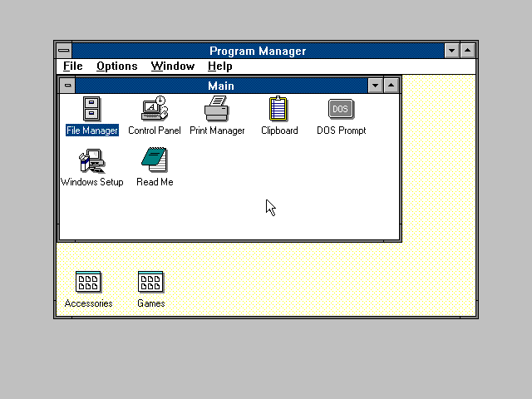The image size is (532, 399).
Task: Launch Control Panel from Main group
Action: point(154,109)
